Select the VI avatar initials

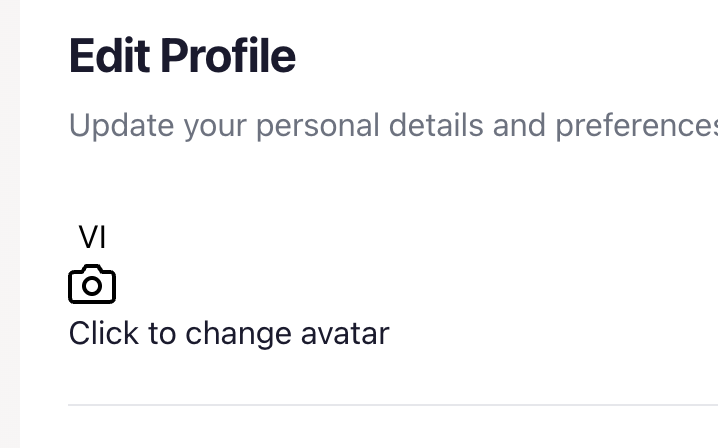point(92,237)
